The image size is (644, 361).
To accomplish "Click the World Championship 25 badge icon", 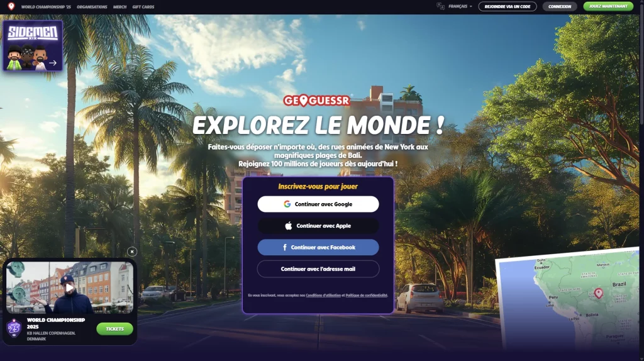I will (14, 328).
